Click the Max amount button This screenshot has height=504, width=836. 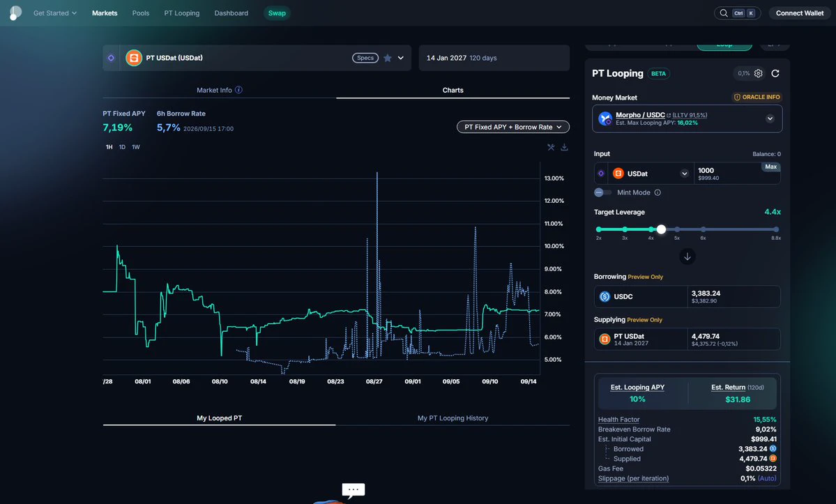tap(770, 167)
